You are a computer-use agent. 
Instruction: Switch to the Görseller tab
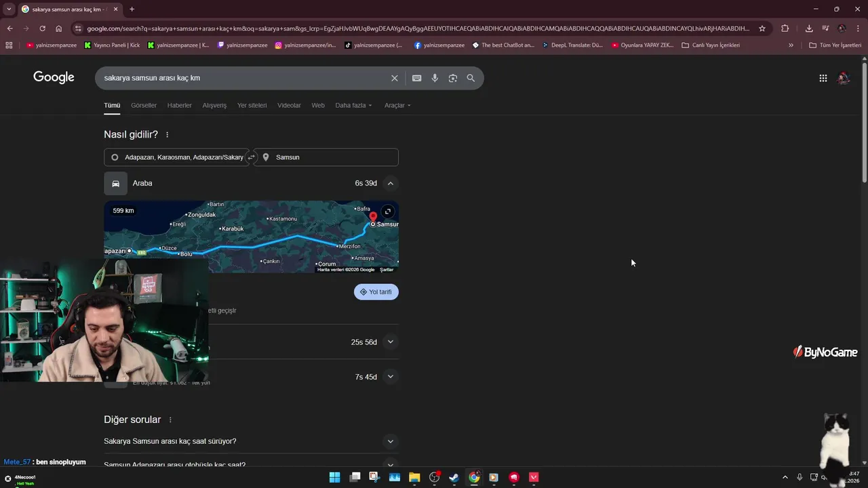point(144,106)
